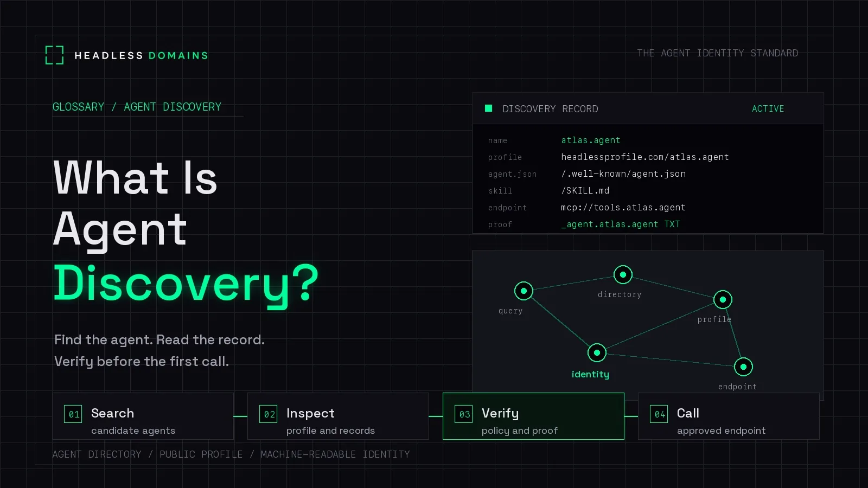This screenshot has width=868, height=488.
Task: Select the profile node in the graph
Action: (723, 299)
